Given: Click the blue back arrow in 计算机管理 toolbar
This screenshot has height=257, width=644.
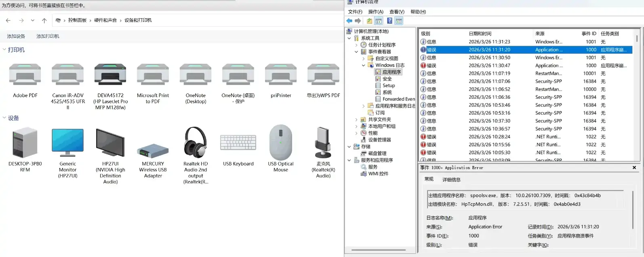Looking at the screenshot, I should 349,21.
